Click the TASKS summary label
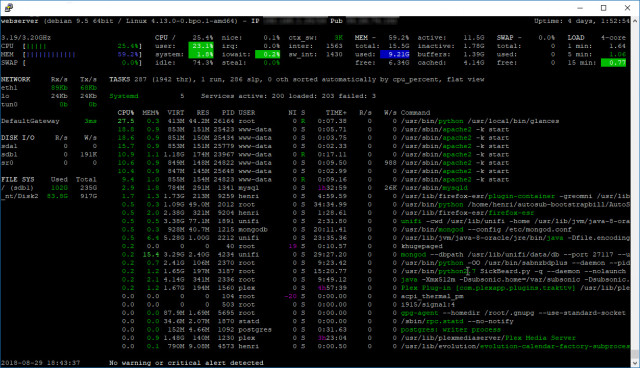The height and width of the screenshot is (368, 640). 120,79
